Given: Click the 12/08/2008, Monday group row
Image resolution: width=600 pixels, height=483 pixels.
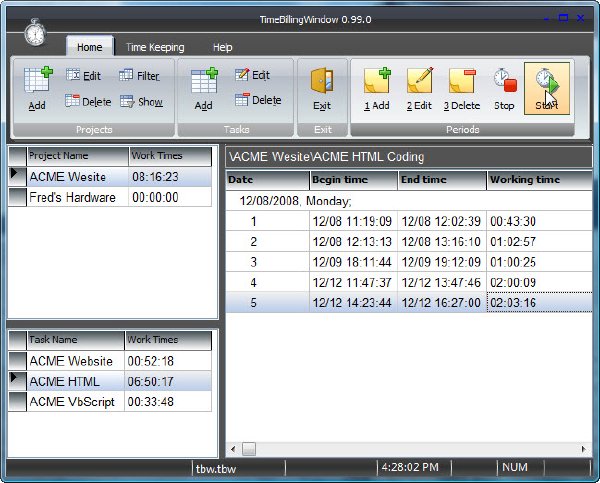Looking at the screenshot, I should [x=409, y=201].
